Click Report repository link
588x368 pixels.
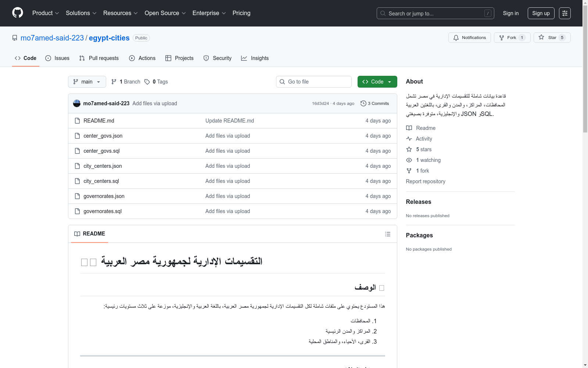click(x=426, y=181)
